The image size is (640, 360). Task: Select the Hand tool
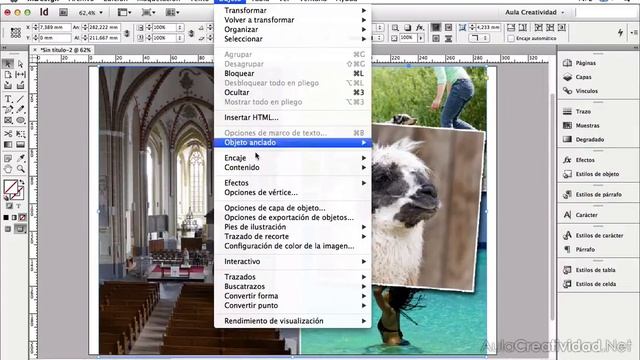[8, 169]
